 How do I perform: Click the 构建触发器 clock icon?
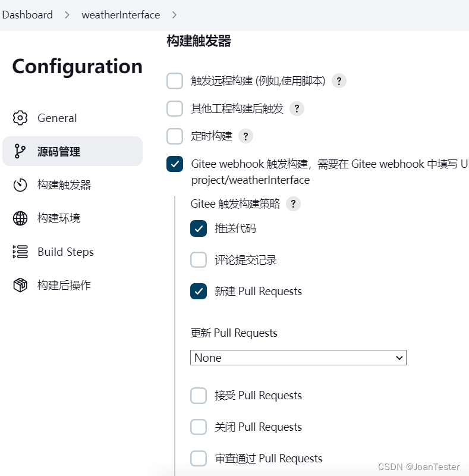coord(20,184)
